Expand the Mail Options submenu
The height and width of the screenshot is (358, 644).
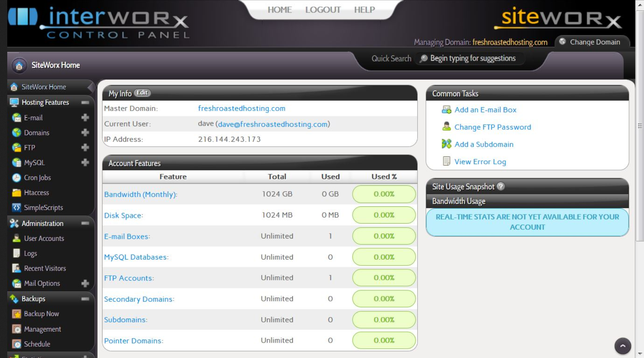85,283
